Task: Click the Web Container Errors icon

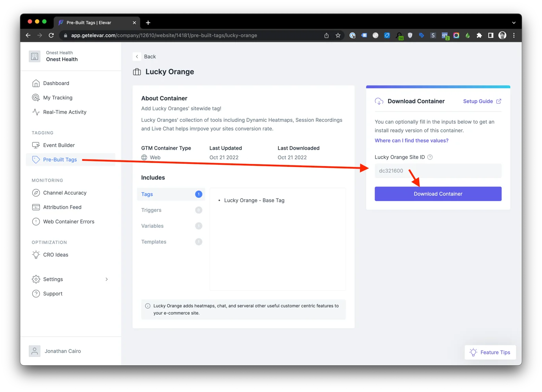Action: [x=36, y=221]
